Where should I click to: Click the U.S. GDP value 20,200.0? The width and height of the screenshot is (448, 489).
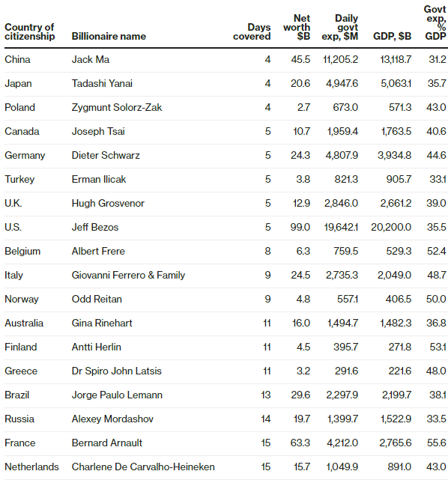[391, 228]
